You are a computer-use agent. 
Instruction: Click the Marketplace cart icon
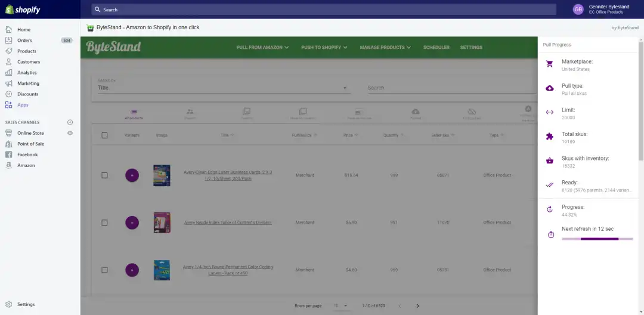click(550, 64)
